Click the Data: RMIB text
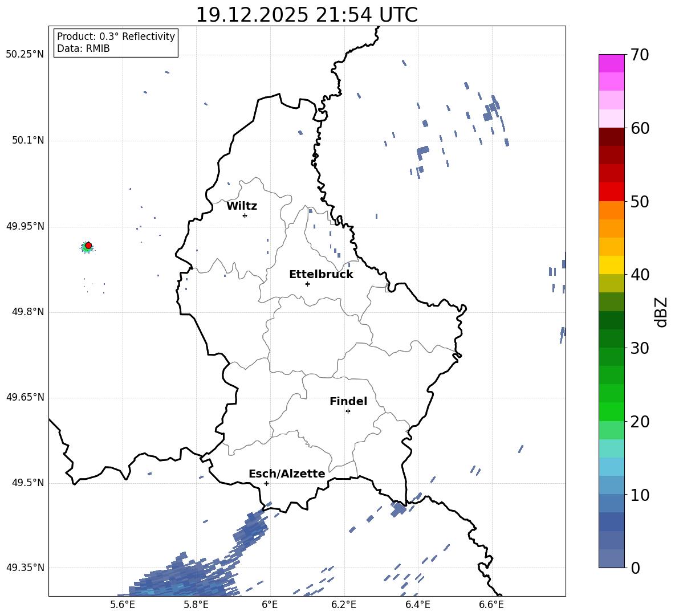This screenshot has width=675, height=616. point(83,48)
